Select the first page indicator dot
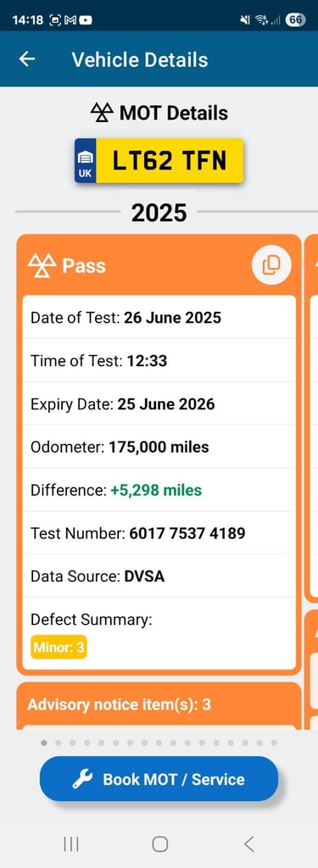This screenshot has height=868, width=318. tap(44, 743)
